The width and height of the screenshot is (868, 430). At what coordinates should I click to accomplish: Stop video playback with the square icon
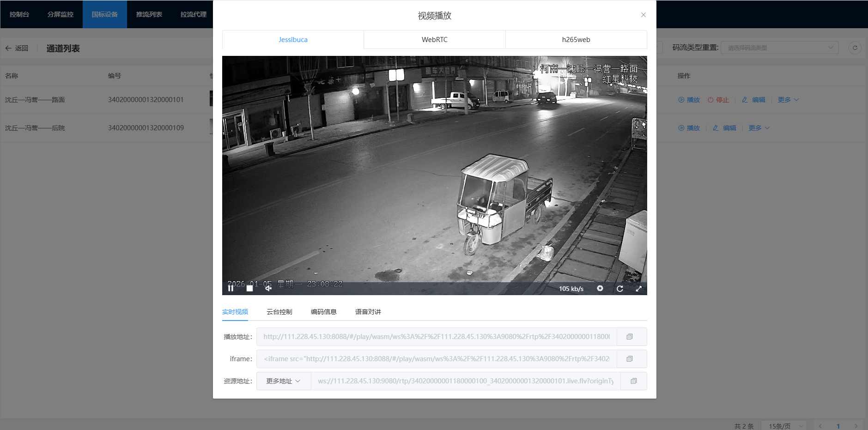pyautogui.click(x=249, y=289)
